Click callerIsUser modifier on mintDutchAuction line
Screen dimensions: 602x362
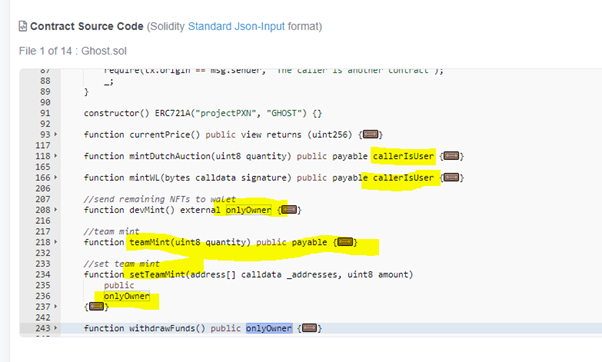(x=403, y=156)
